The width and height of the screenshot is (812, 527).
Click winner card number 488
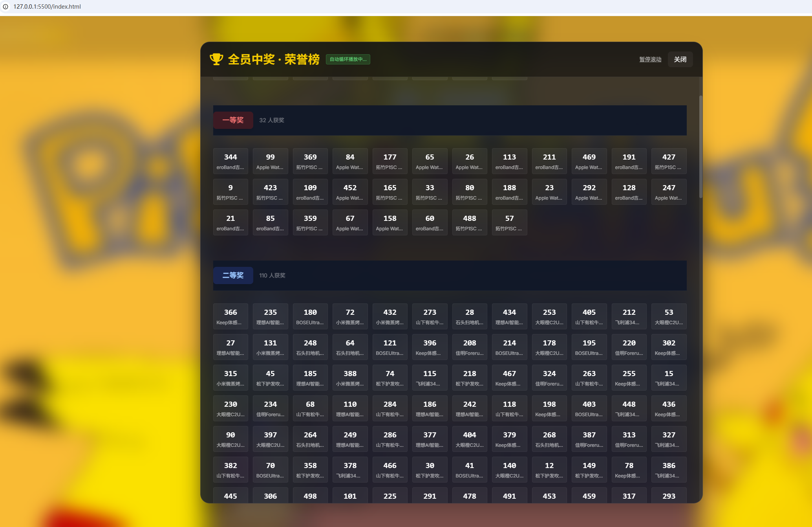[469, 222]
